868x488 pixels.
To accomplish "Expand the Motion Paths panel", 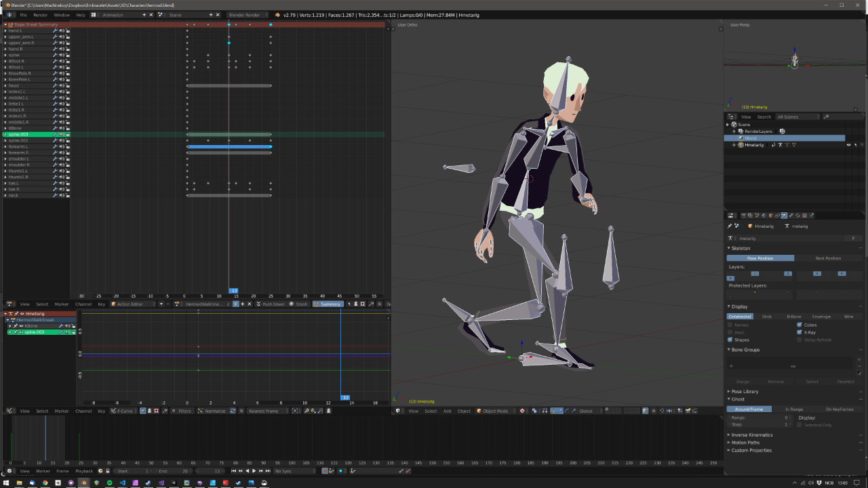I will (745, 443).
